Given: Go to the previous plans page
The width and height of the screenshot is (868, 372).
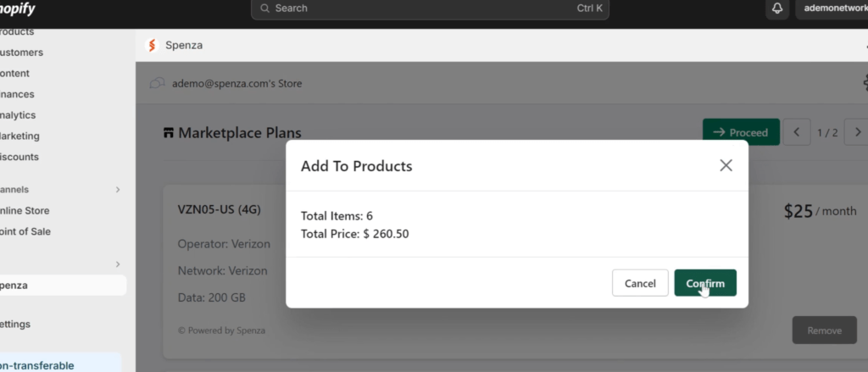Looking at the screenshot, I should tap(797, 132).
